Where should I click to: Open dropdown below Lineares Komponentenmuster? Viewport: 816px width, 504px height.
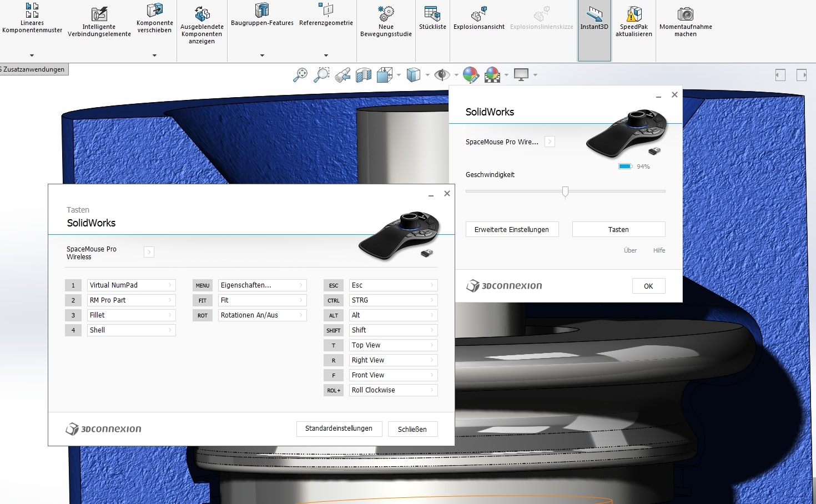pos(32,56)
